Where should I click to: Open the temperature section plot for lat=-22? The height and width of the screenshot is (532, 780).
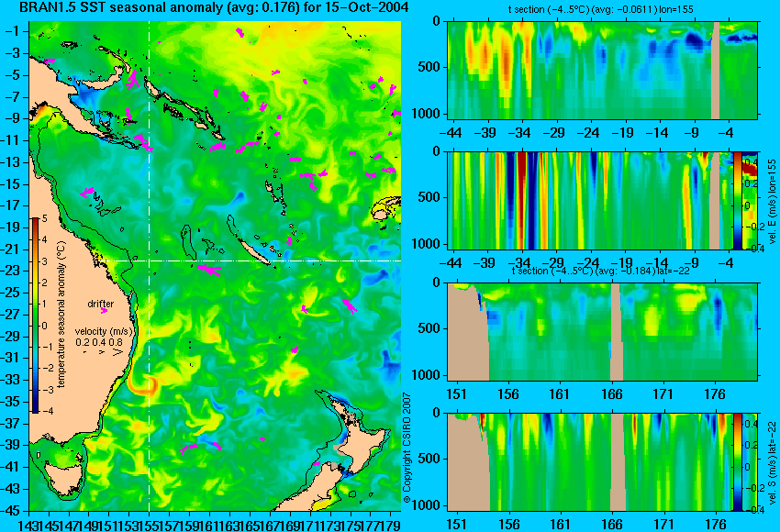[602, 332]
